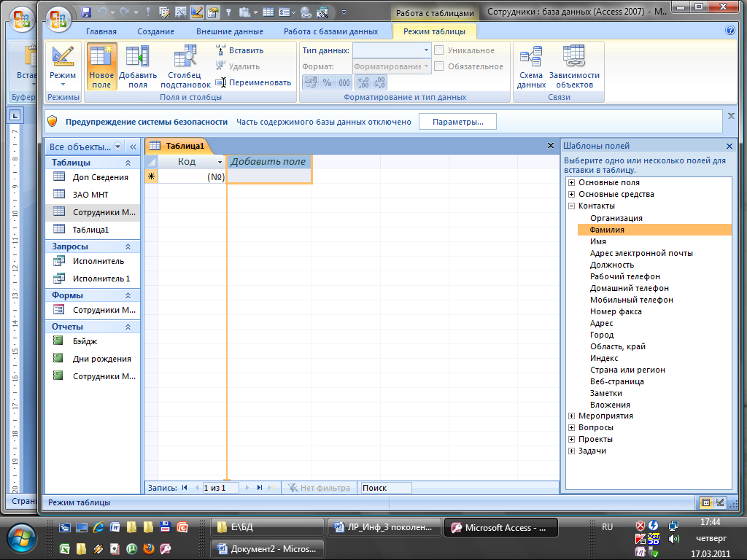Save via Quick Access toolbar diskette
Screen dimensions: 747x560
[x=86, y=12]
